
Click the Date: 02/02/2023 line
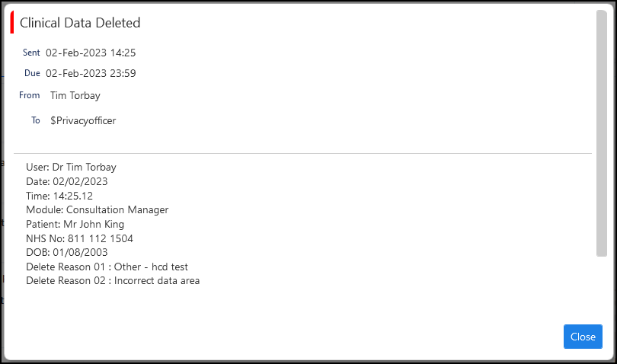(x=66, y=181)
